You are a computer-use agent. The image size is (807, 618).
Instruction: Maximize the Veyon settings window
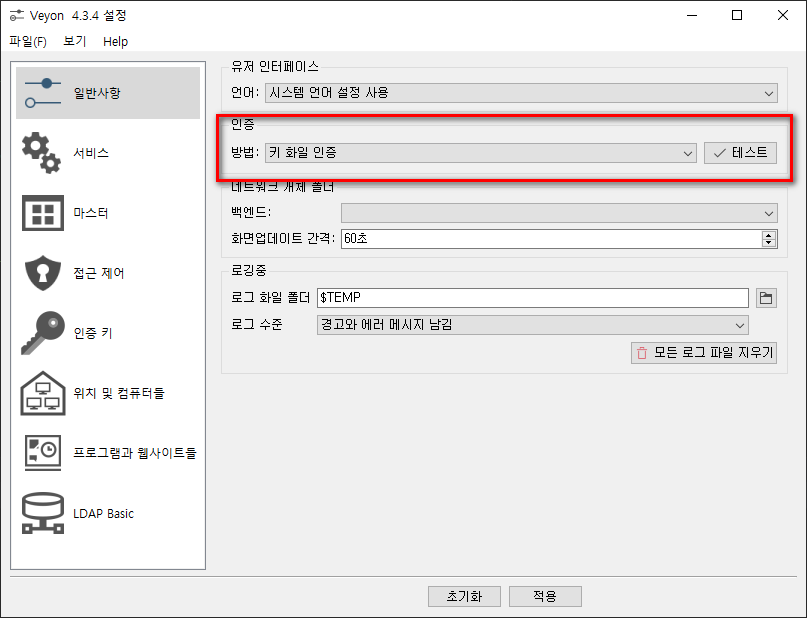(x=737, y=15)
